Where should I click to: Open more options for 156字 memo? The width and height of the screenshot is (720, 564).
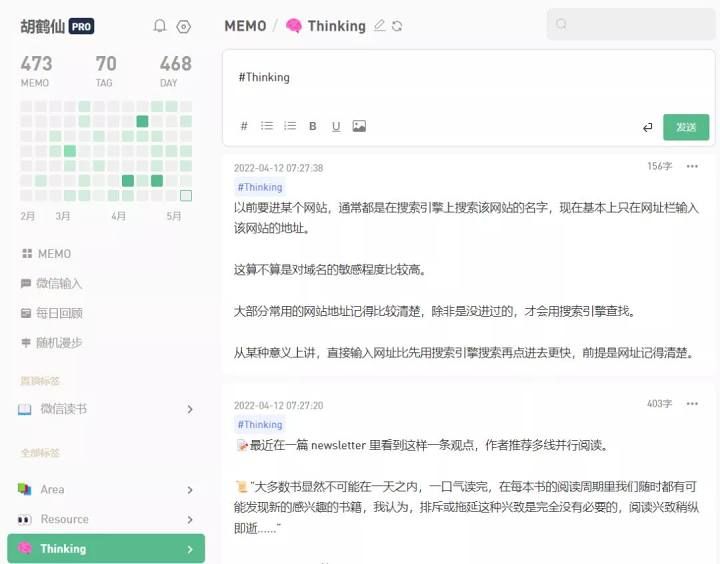692,166
